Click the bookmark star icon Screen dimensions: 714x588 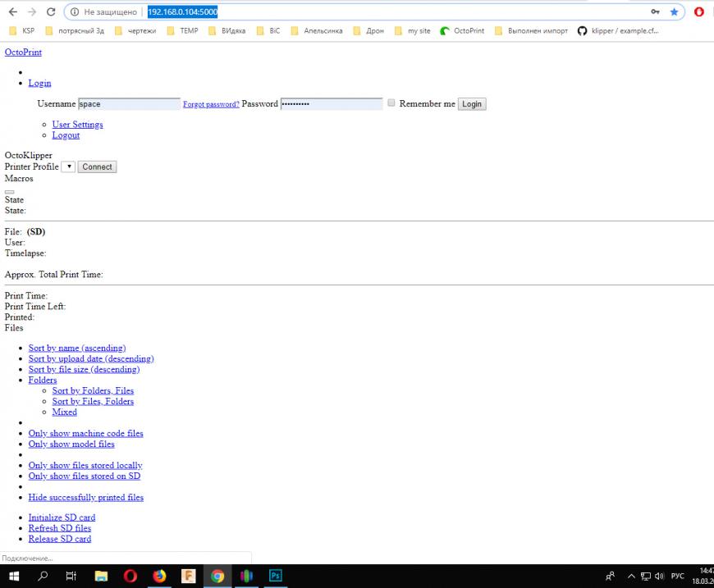coord(675,11)
